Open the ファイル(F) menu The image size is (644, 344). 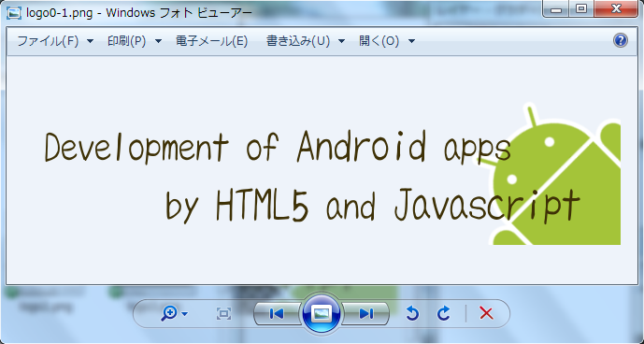pos(55,41)
